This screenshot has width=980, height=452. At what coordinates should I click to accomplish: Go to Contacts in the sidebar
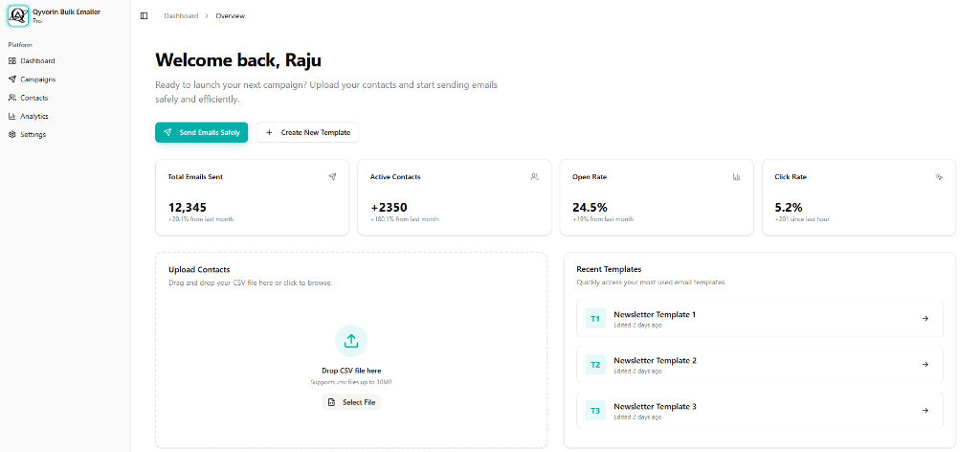click(x=66, y=98)
